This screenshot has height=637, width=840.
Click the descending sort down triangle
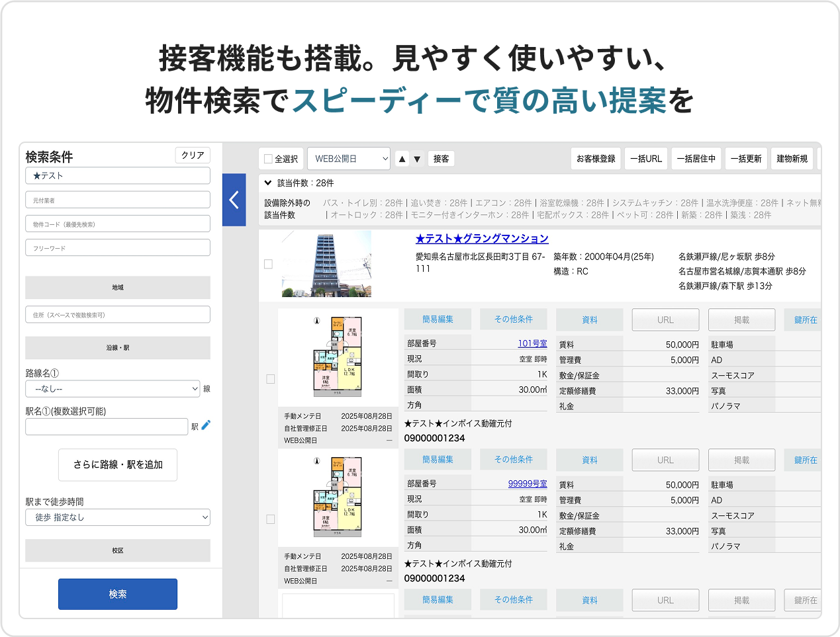click(x=417, y=159)
